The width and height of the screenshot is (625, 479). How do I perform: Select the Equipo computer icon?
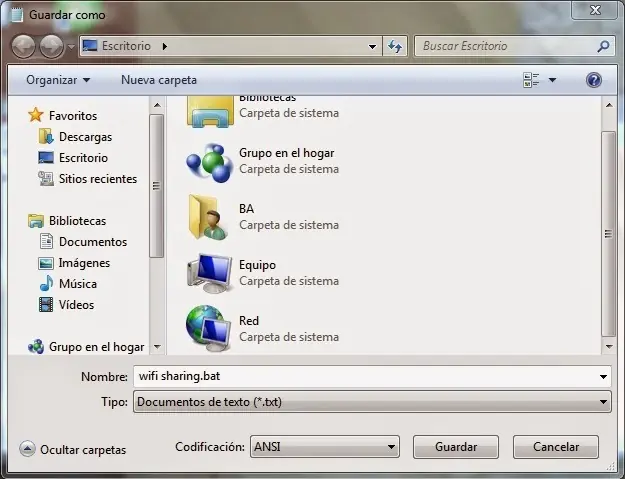[x=210, y=273]
